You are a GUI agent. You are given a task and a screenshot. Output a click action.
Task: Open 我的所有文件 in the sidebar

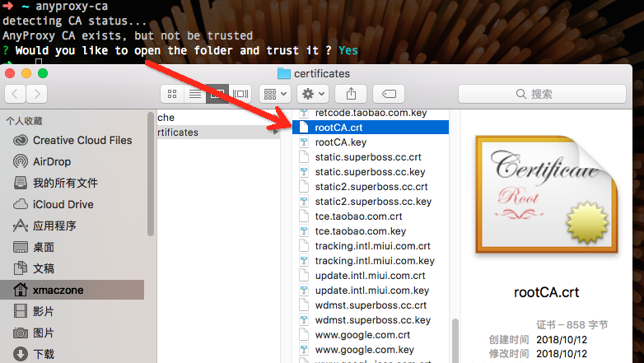(72, 183)
